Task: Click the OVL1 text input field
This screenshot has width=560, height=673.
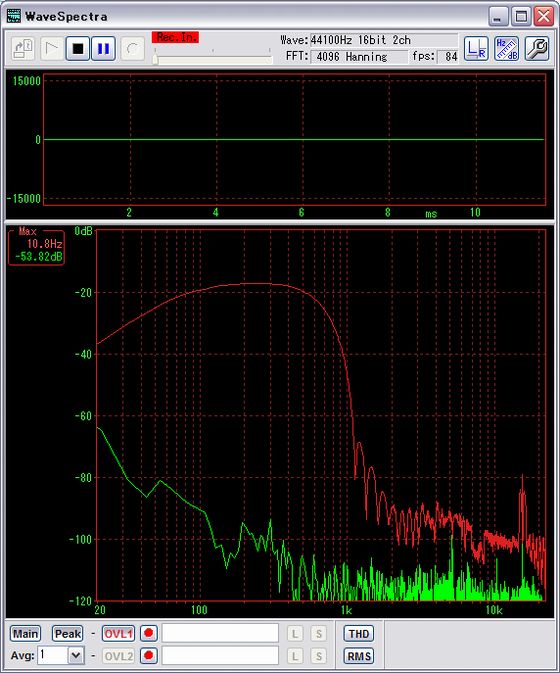Action: (x=220, y=633)
